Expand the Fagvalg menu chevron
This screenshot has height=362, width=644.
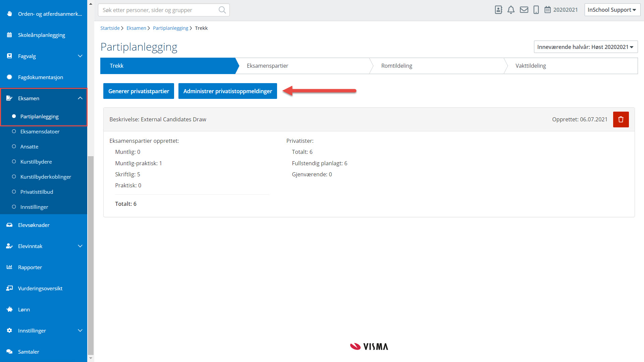pos(80,56)
